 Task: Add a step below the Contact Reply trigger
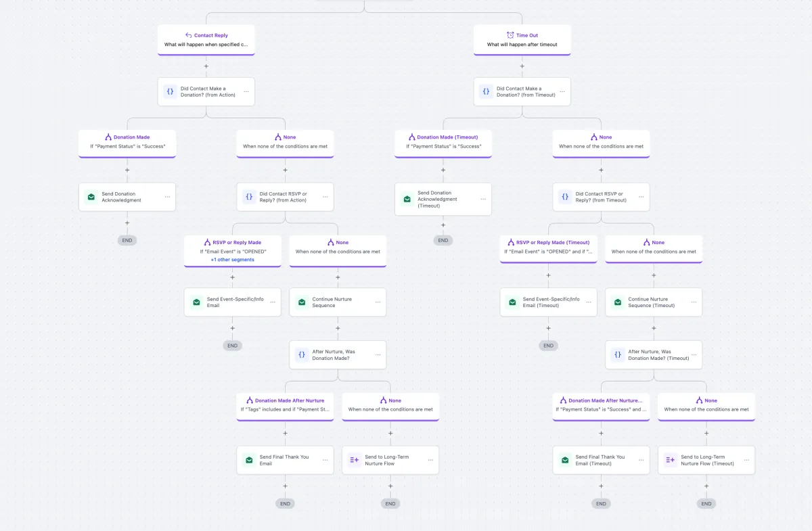(206, 66)
